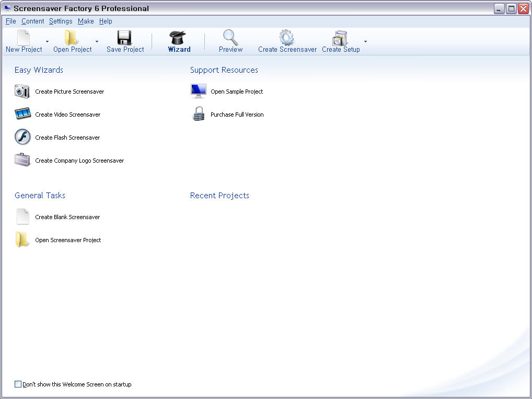The image size is (532, 399).
Task: Minimize the Screensaver Factory window
Action: point(499,8)
